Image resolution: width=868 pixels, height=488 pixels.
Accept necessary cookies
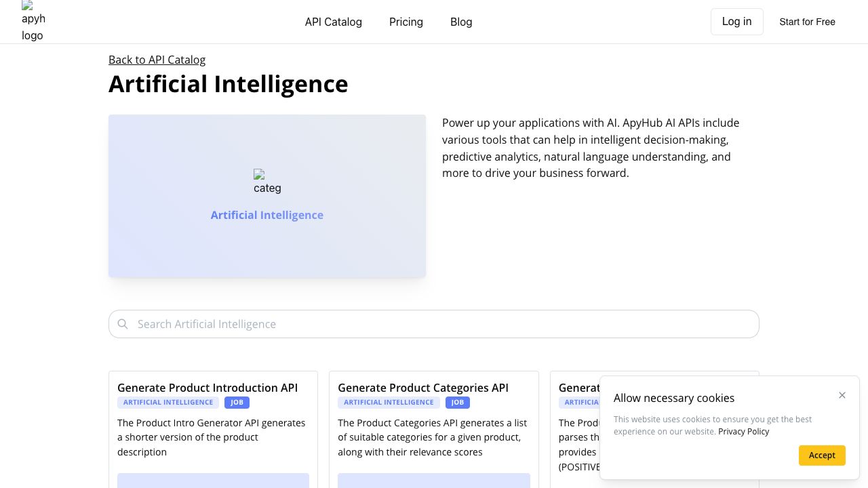pos(822,455)
